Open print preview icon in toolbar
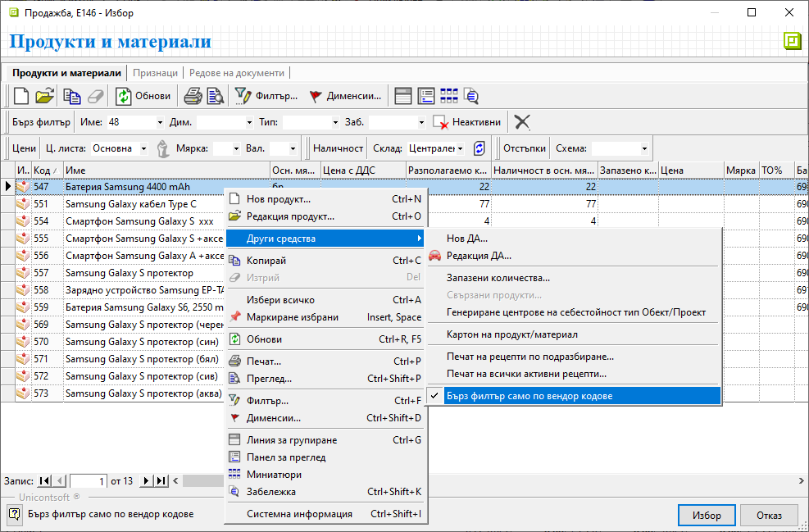 (215, 96)
